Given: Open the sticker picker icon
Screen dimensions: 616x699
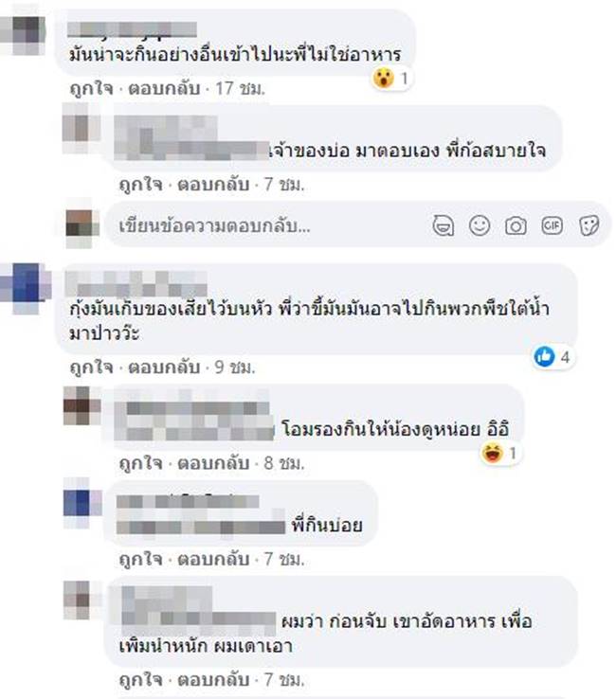Looking at the screenshot, I should click(x=589, y=226).
